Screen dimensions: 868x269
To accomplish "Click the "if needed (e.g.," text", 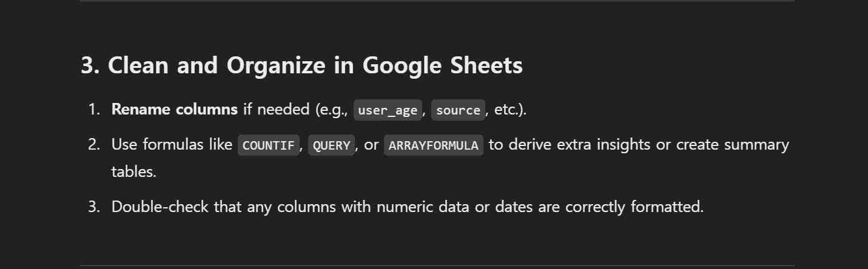I will (x=295, y=110).
